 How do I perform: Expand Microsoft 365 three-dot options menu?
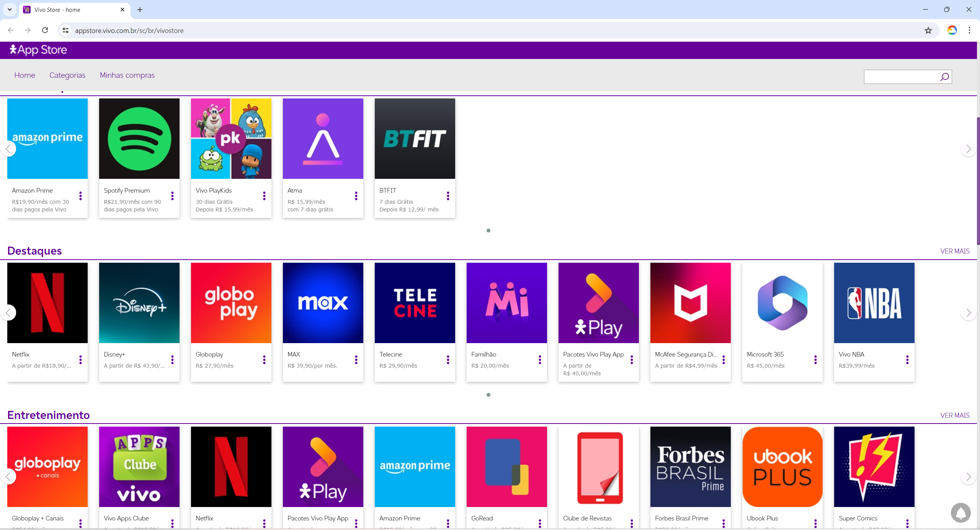[x=815, y=360]
